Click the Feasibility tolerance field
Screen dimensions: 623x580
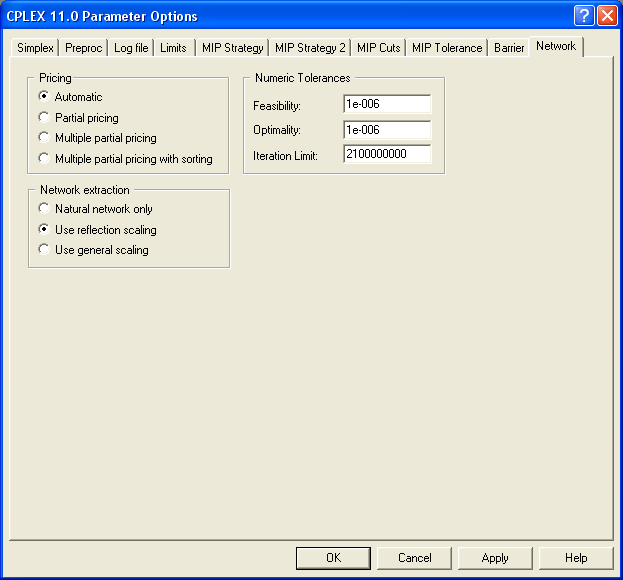click(386, 105)
